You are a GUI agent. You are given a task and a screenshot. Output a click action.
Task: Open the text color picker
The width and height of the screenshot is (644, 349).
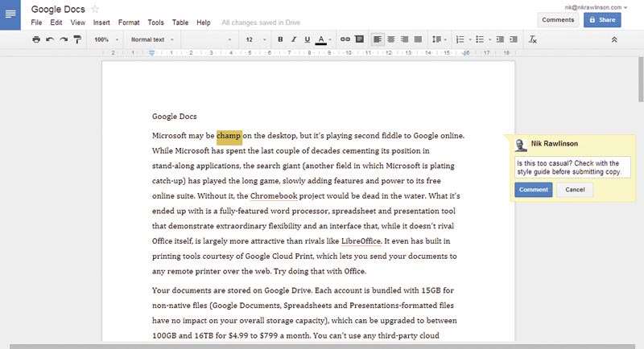(324, 39)
